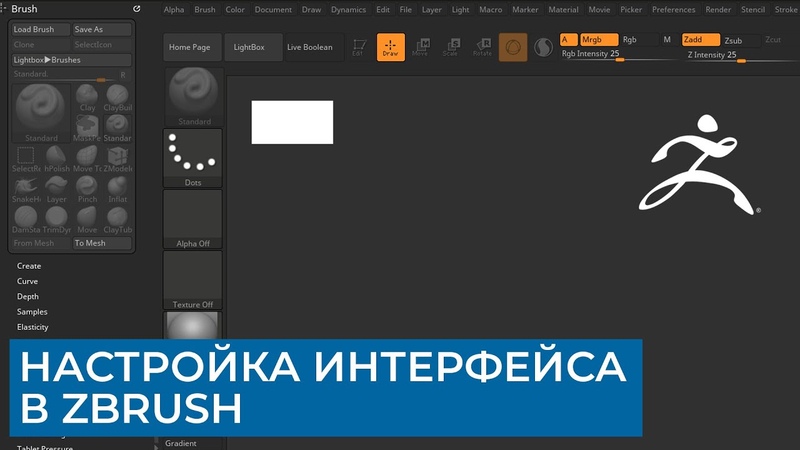Expand the Elasticity subpalette

[33, 327]
